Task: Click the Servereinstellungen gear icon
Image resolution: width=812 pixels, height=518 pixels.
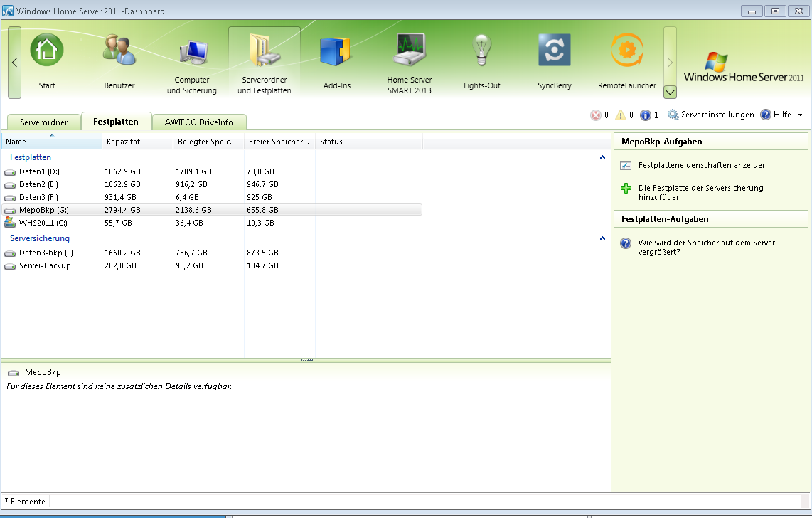Action: pyautogui.click(x=673, y=115)
